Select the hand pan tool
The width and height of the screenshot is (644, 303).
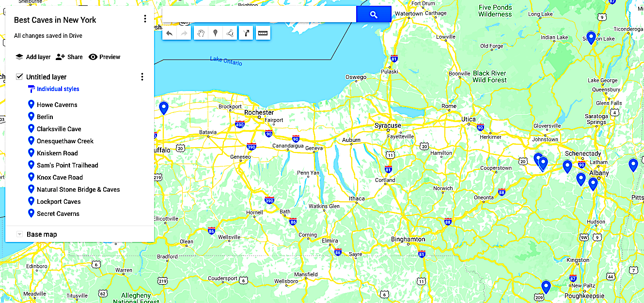[x=201, y=33]
